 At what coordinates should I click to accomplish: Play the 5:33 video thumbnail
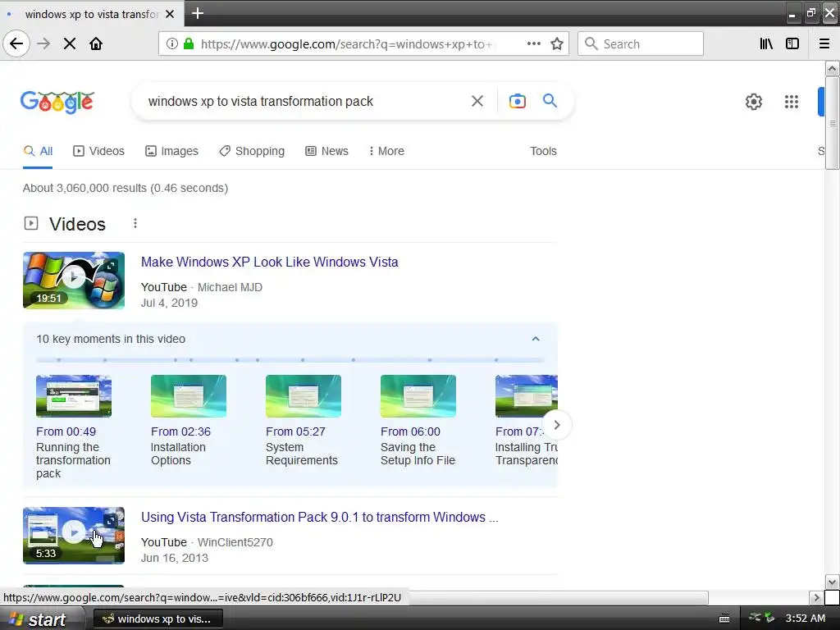pyautogui.click(x=74, y=535)
